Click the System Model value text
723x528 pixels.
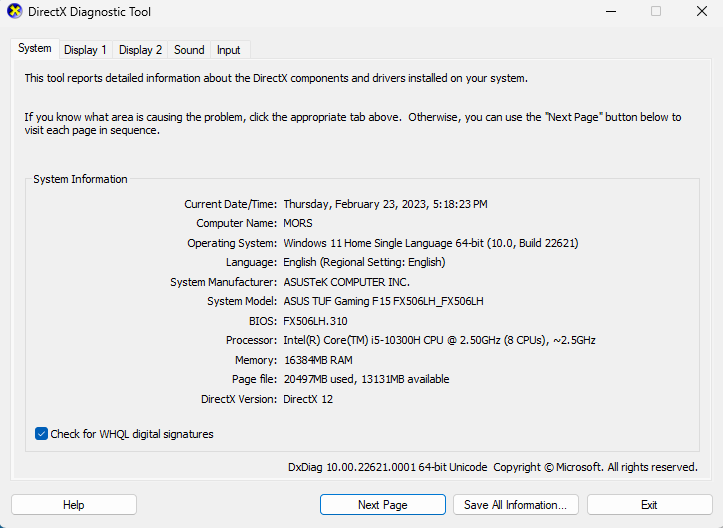click(384, 301)
